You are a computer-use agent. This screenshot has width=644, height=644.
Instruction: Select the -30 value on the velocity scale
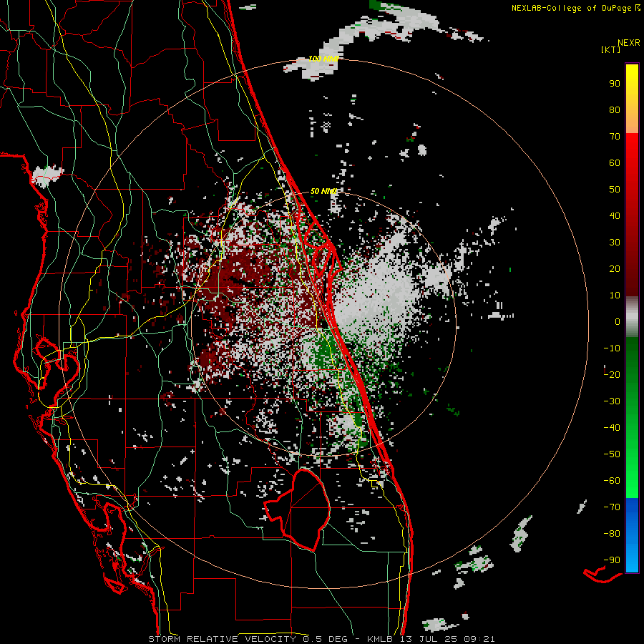pyautogui.click(x=612, y=401)
